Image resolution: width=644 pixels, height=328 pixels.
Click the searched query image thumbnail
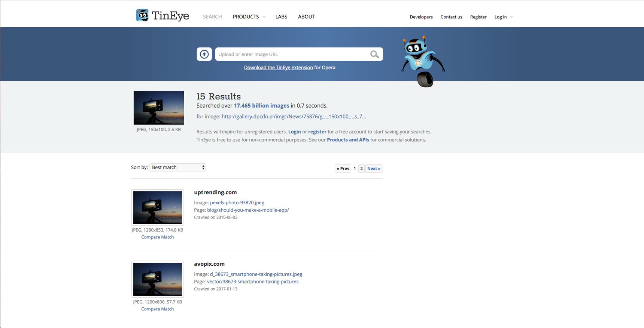click(159, 108)
